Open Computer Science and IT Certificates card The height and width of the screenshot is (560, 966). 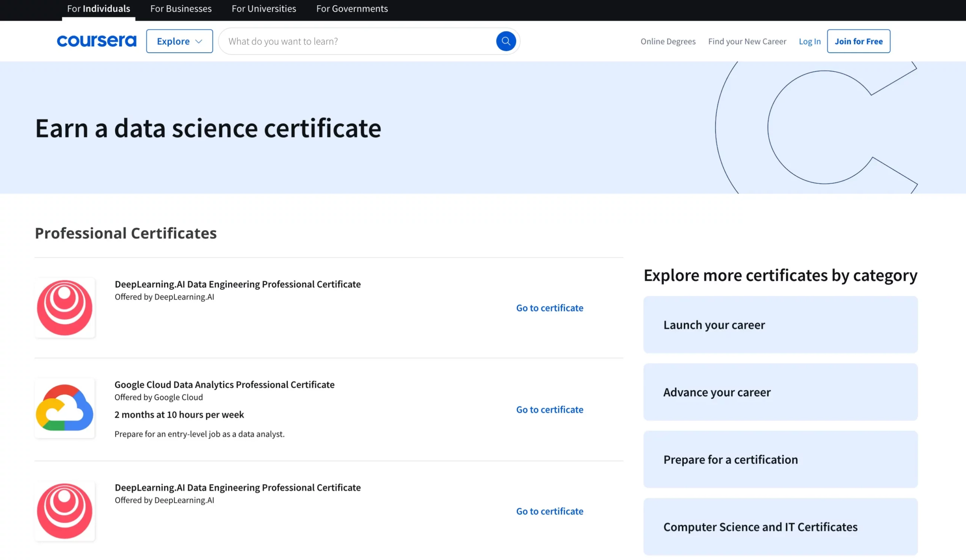[x=780, y=527]
